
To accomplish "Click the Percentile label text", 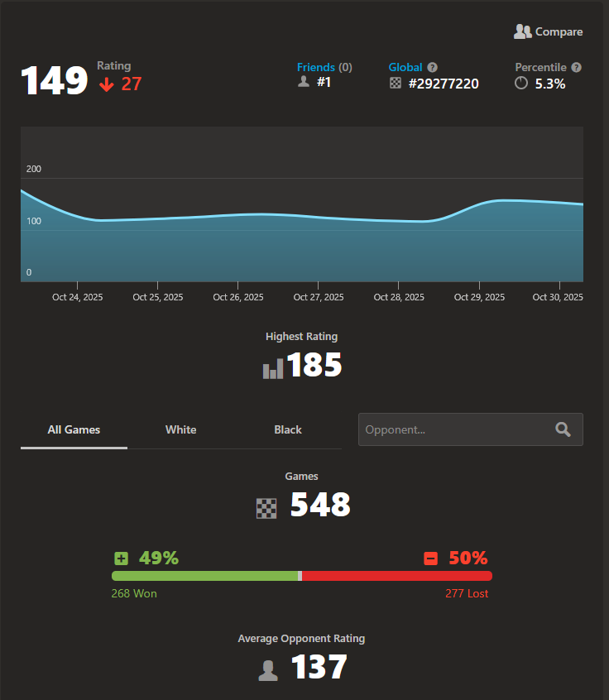I will 540,67.
